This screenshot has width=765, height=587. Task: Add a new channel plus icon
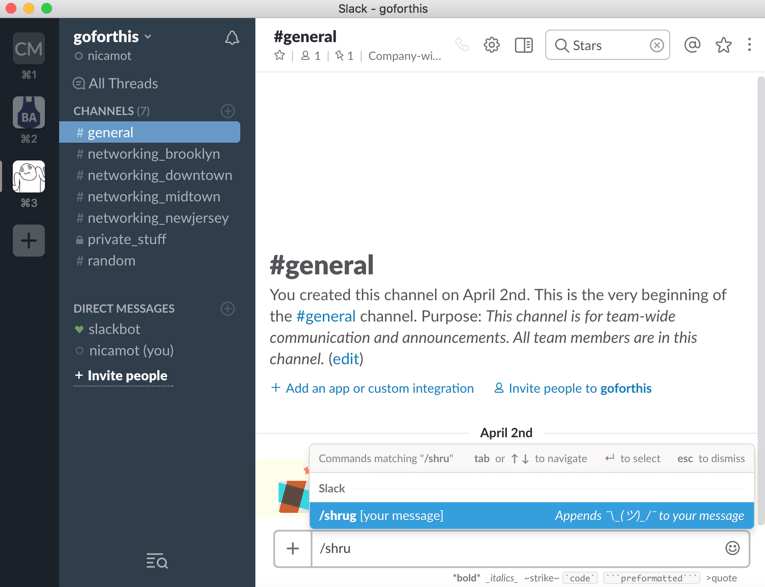tap(227, 111)
